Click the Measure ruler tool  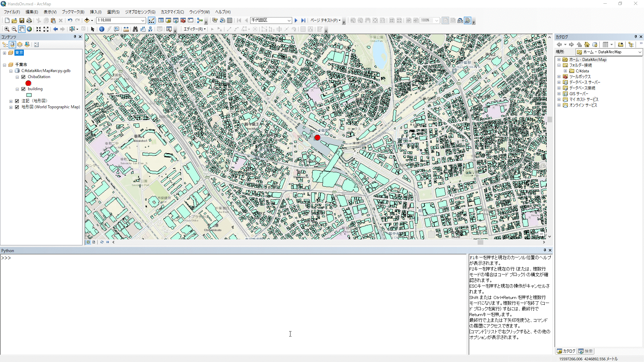click(126, 29)
